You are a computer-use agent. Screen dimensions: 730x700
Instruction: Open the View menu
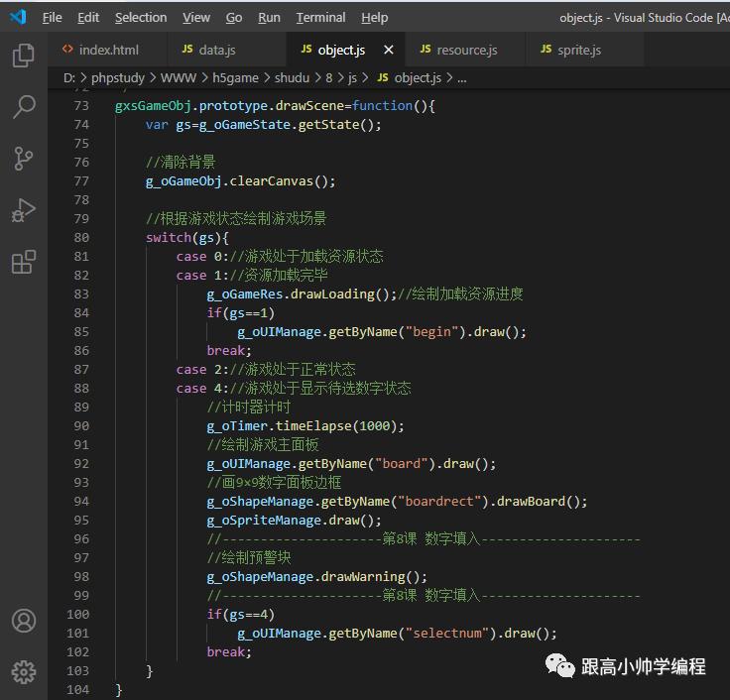pyautogui.click(x=196, y=18)
